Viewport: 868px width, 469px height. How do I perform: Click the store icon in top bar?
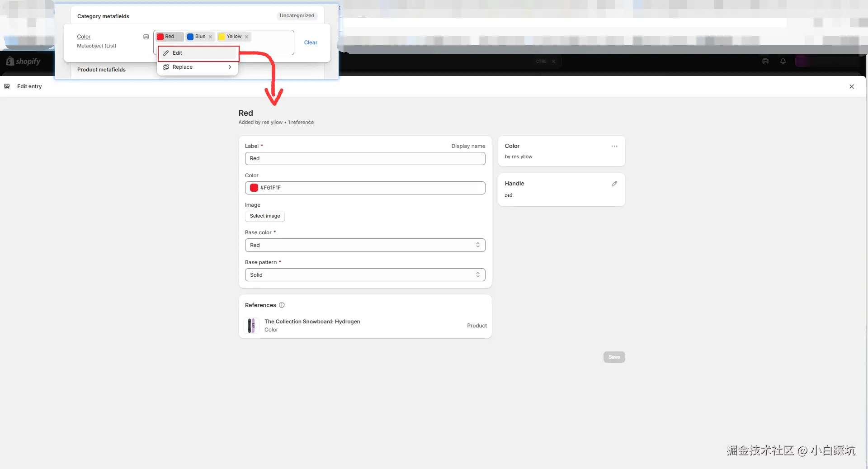tap(765, 61)
